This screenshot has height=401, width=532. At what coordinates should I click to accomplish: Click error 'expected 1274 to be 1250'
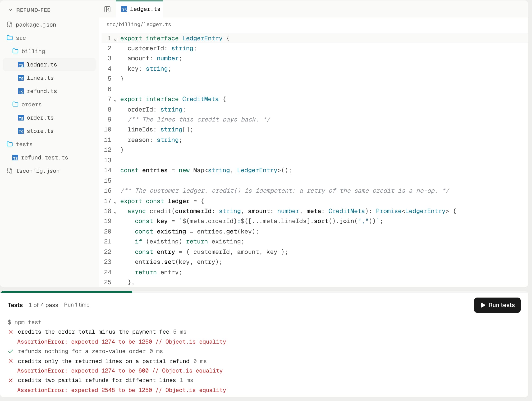tap(121, 341)
